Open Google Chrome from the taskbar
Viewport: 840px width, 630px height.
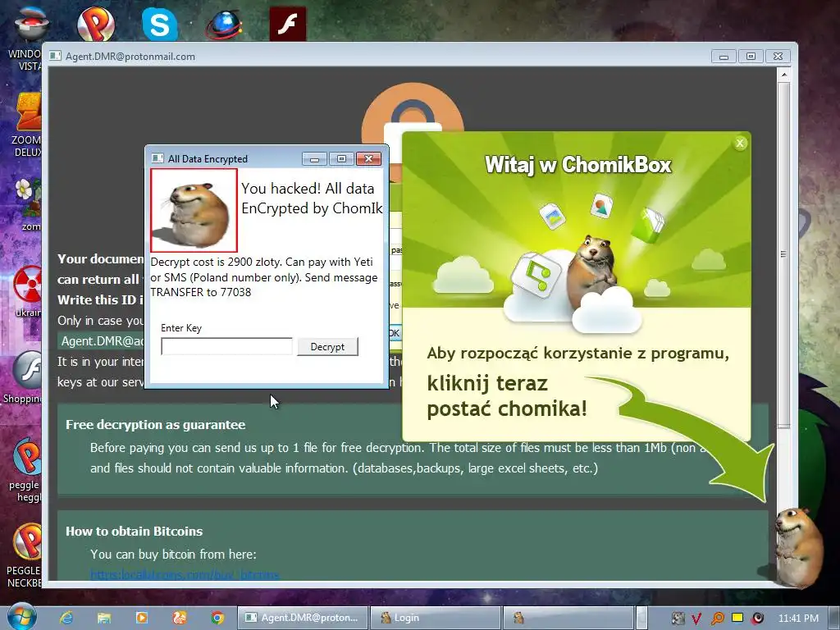217,618
